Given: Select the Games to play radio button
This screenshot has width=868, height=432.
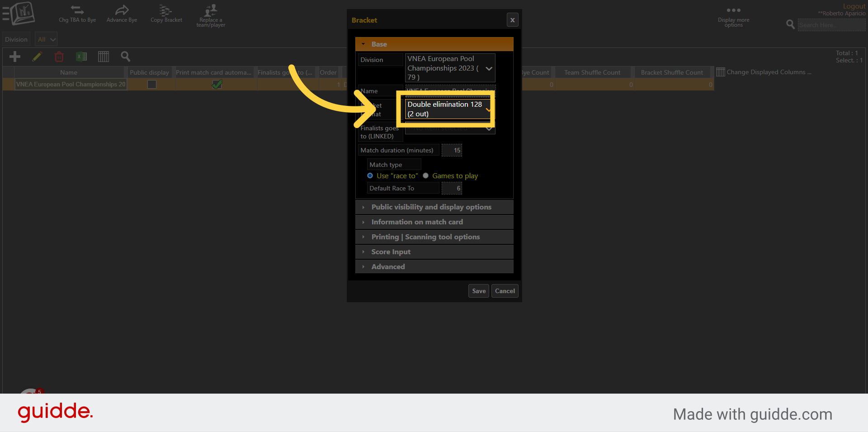Looking at the screenshot, I should coord(426,176).
